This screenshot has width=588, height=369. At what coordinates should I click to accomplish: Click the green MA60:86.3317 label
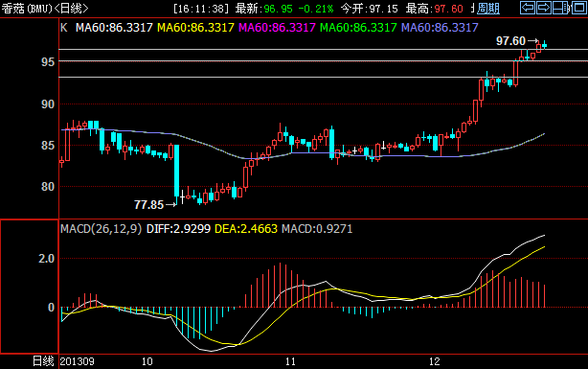[358, 28]
